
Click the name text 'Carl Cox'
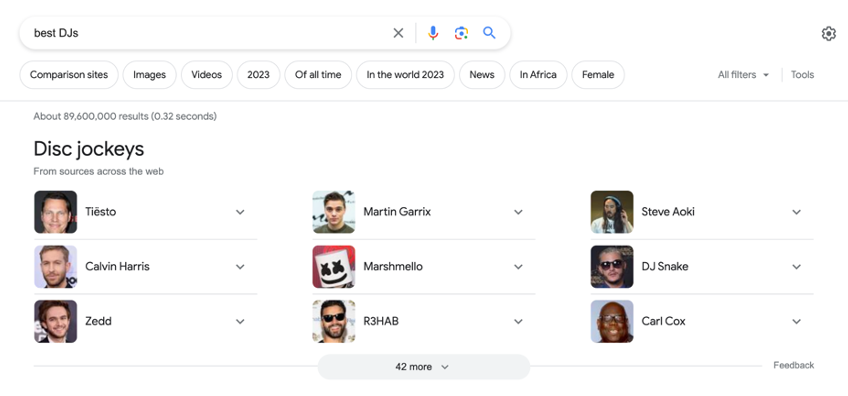click(664, 321)
